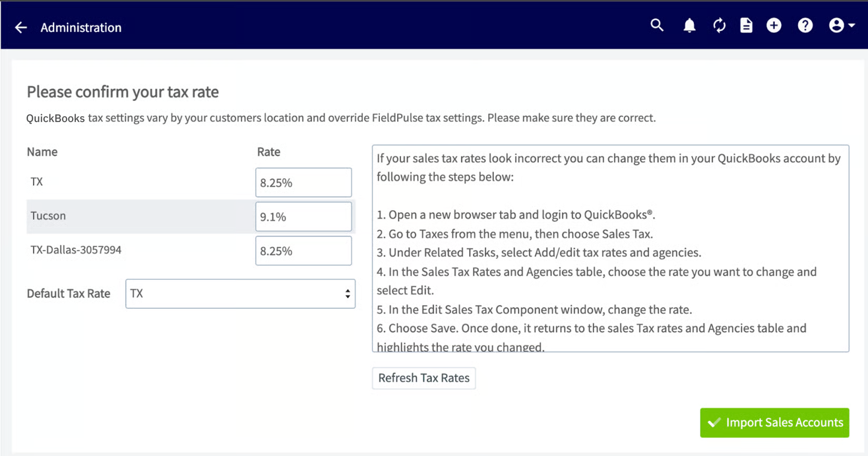Click Import Sales Accounts button
Screen dimensions: 868x456
[x=774, y=423]
